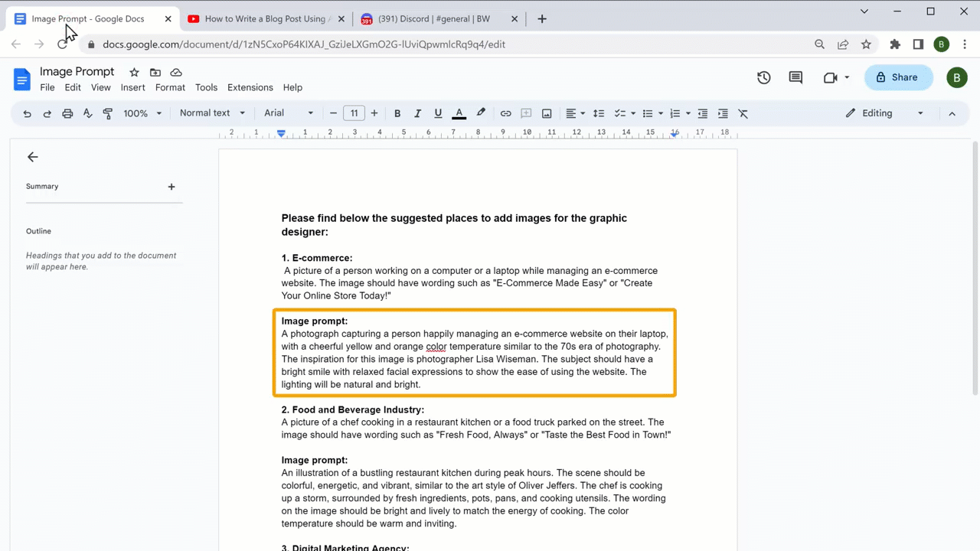The height and width of the screenshot is (551, 980).
Task: Click the Redo arrow icon
Action: (x=47, y=113)
